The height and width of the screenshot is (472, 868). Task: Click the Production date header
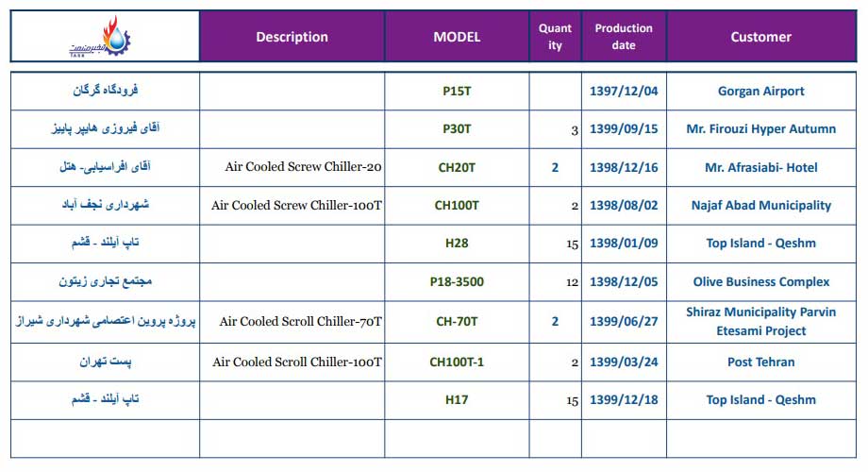624,37
